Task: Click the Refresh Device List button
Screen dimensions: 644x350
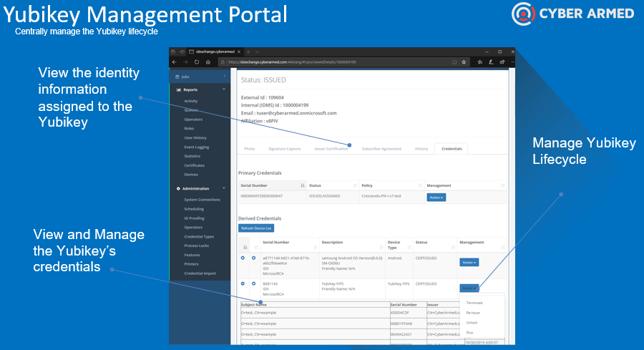Action: coord(255,228)
